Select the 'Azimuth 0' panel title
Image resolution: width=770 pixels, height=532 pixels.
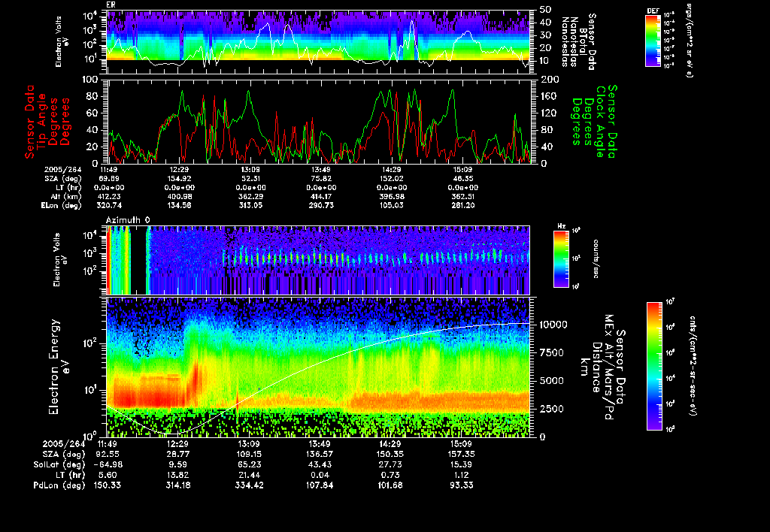point(128,220)
